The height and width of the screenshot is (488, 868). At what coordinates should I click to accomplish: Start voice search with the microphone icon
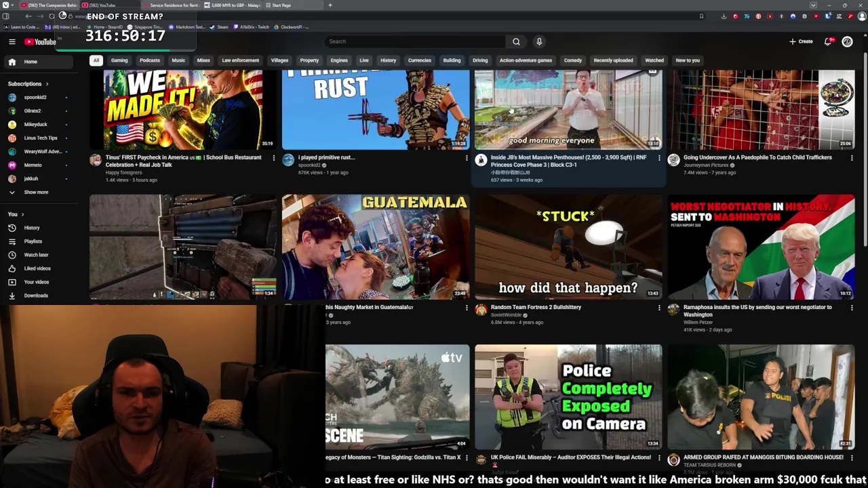[539, 41]
